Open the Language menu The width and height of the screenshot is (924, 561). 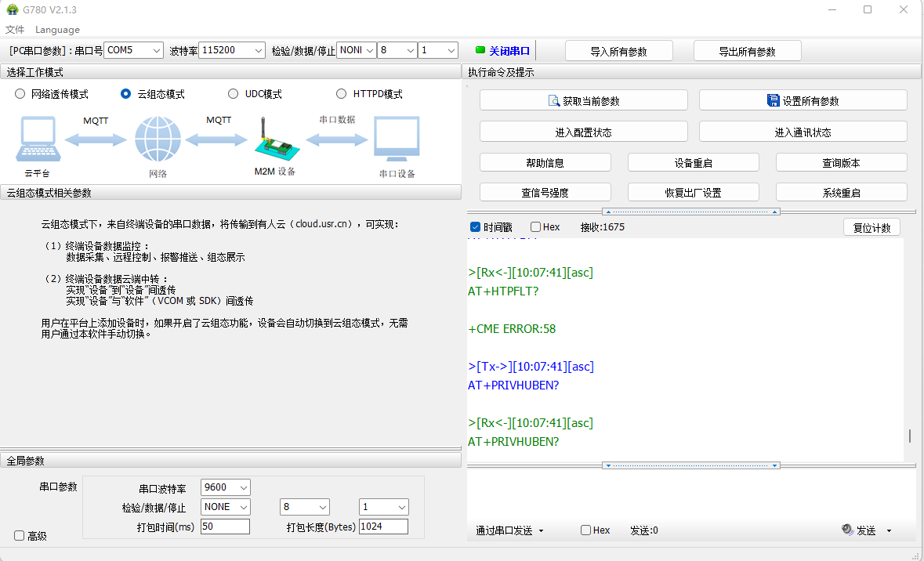pyautogui.click(x=57, y=30)
